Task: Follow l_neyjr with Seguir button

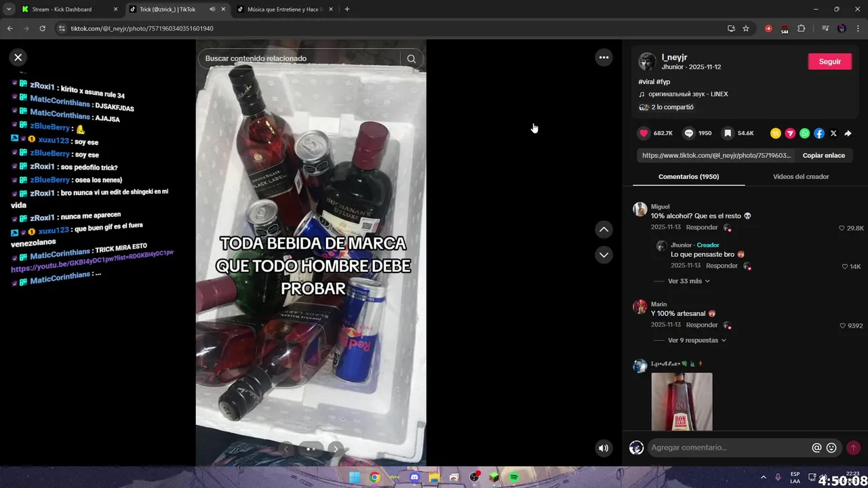Action: point(830,62)
